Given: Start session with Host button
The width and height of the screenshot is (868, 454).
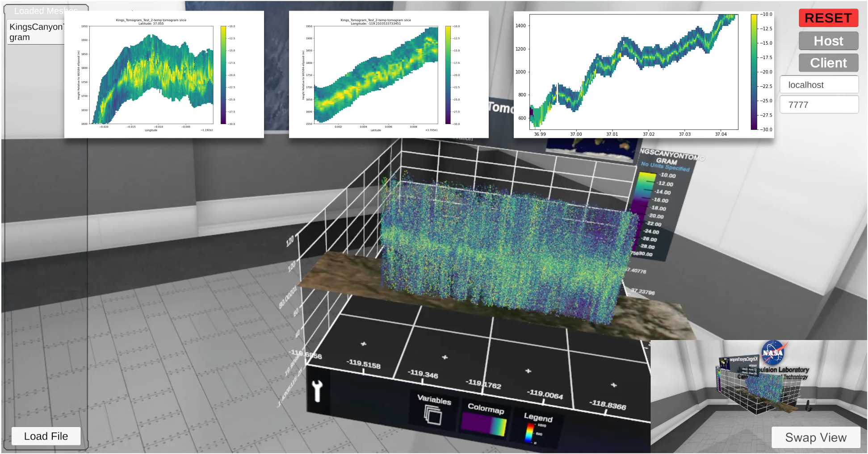Looking at the screenshot, I should coord(828,41).
